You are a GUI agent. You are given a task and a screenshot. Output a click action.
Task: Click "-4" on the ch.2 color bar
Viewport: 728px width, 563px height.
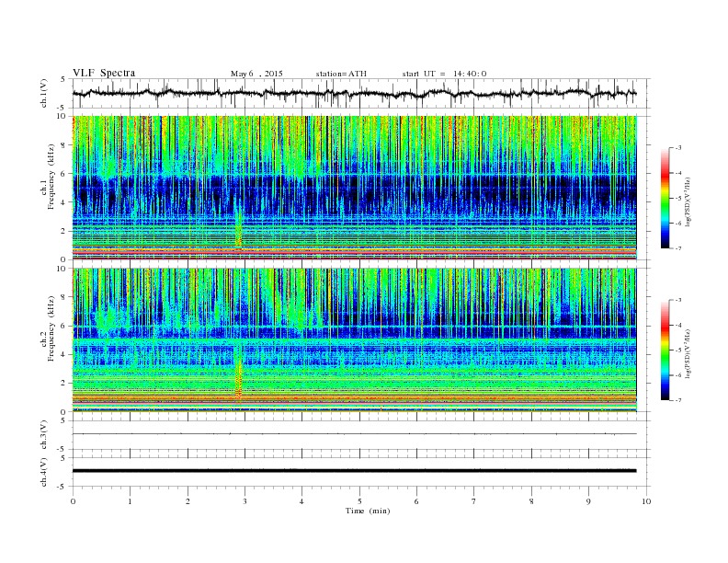click(x=677, y=325)
